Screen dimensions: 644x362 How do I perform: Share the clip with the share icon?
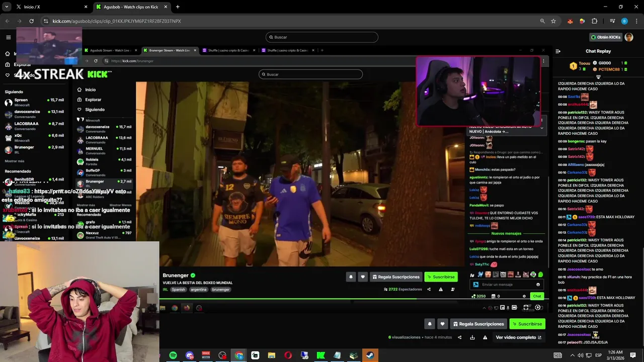(x=459, y=337)
